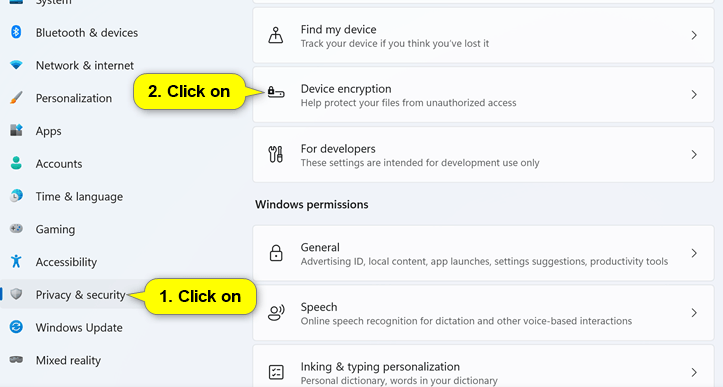
Task: Expand For developers chevron
Action: point(694,155)
